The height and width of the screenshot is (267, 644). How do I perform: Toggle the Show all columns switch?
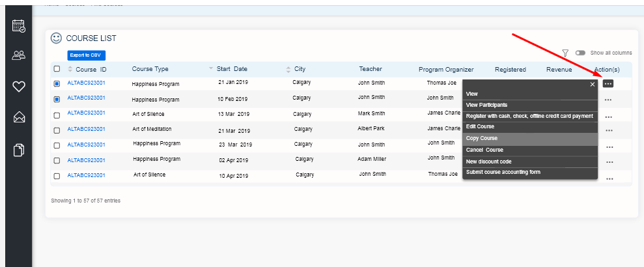click(x=580, y=53)
